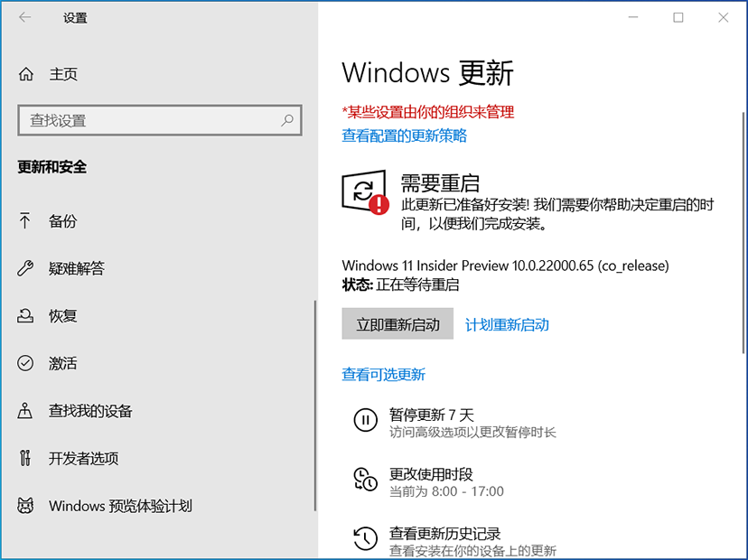Click the 状态: 正在等待重启 text
This screenshot has height=560, width=748.
(x=401, y=285)
